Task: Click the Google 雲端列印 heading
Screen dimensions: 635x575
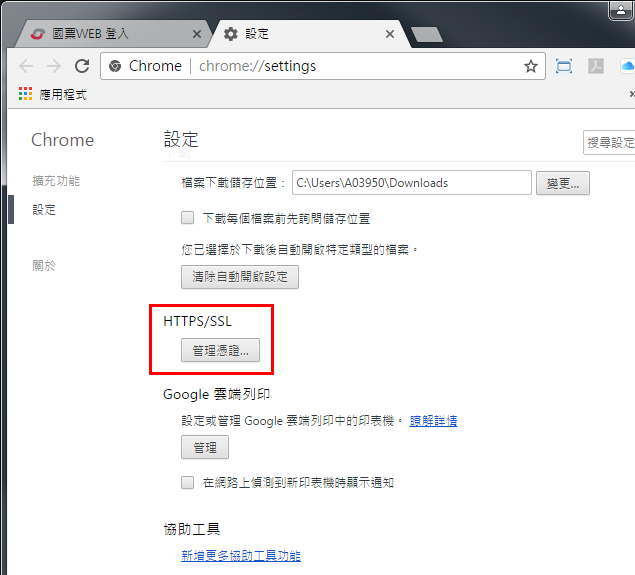Action: click(216, 394)
